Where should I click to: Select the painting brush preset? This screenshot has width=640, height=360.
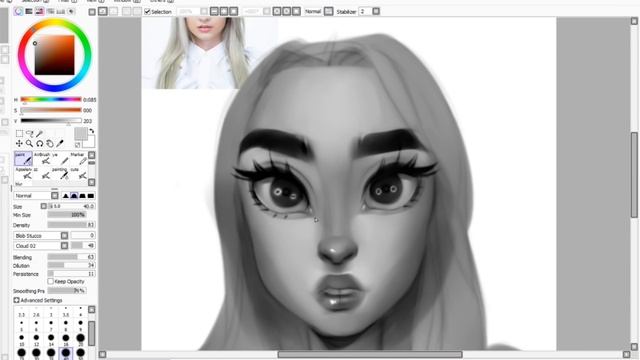[60, 173]
